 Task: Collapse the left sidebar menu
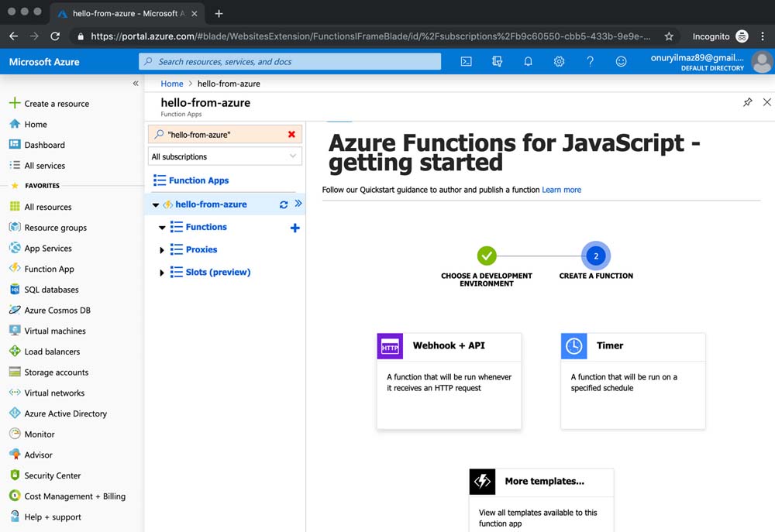136,83
